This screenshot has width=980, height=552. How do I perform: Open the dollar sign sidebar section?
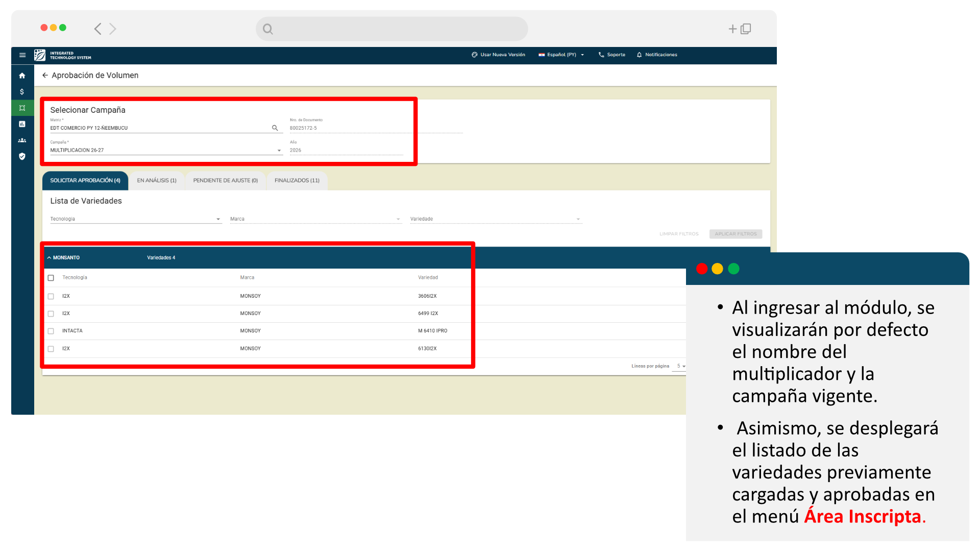(22, 92)
